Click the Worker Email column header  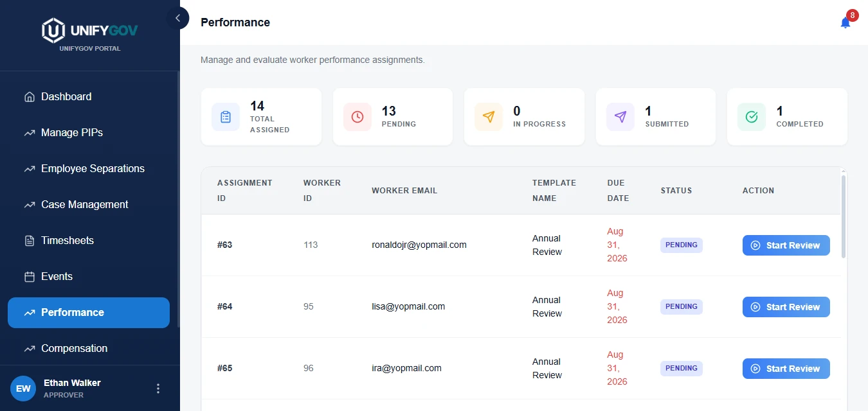404,191
